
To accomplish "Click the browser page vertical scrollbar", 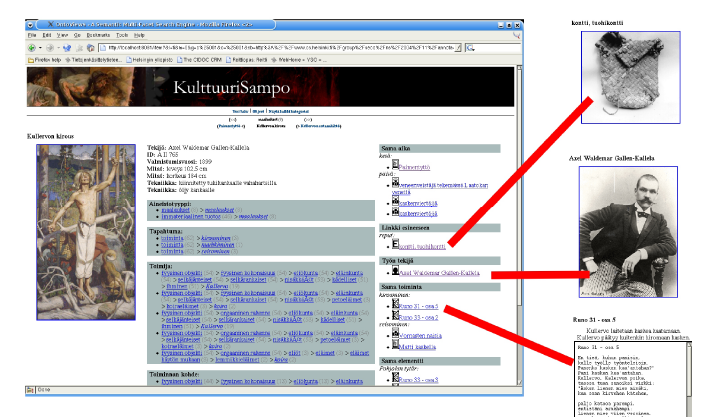I will 519,225.
